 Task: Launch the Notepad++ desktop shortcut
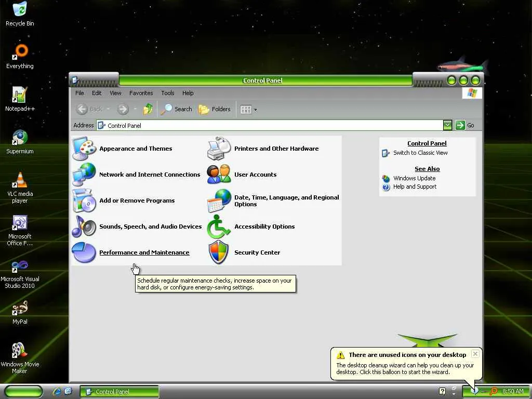pos(20,99)
